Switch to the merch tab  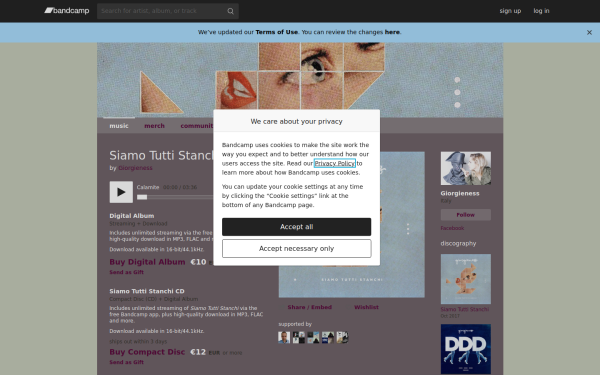coord(155,126)
